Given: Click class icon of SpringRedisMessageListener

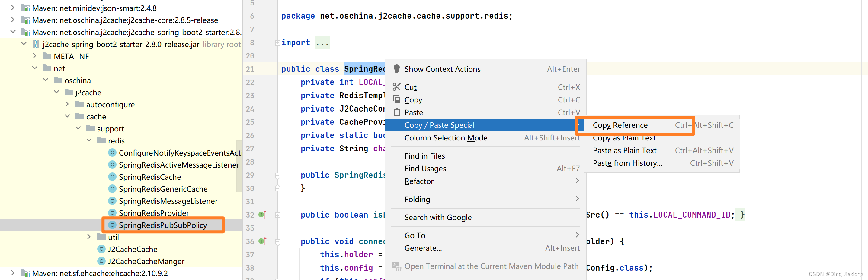Looking at the screenshot, I should (112, 201).
